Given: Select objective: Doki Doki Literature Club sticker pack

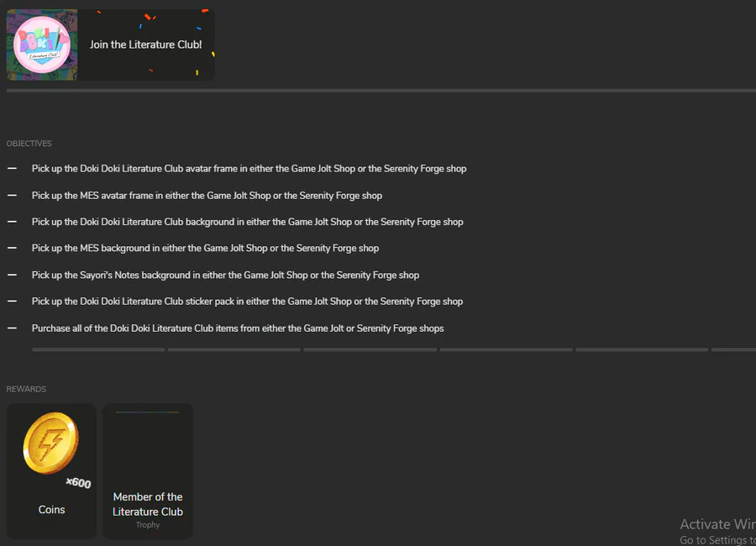Looking at the screenshot, I should click(x=247, y=301).
